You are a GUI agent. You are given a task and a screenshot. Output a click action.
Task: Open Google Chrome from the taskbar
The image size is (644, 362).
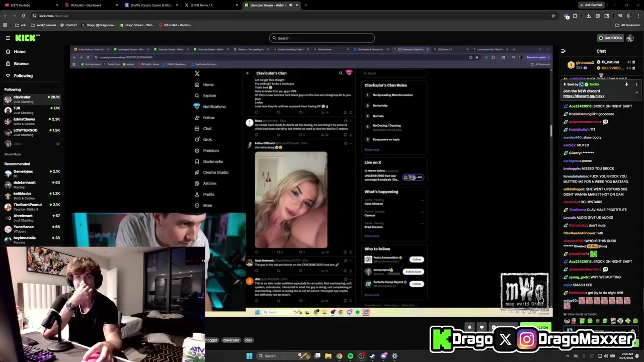339,356
